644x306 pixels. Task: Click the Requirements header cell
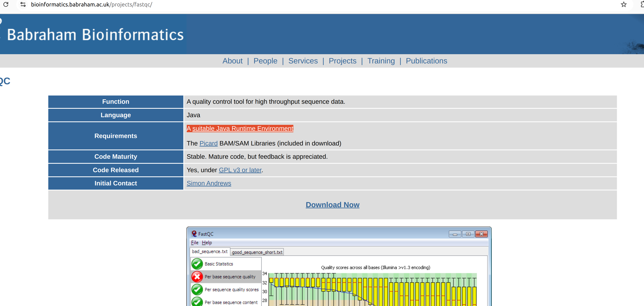tap(116, 136)
